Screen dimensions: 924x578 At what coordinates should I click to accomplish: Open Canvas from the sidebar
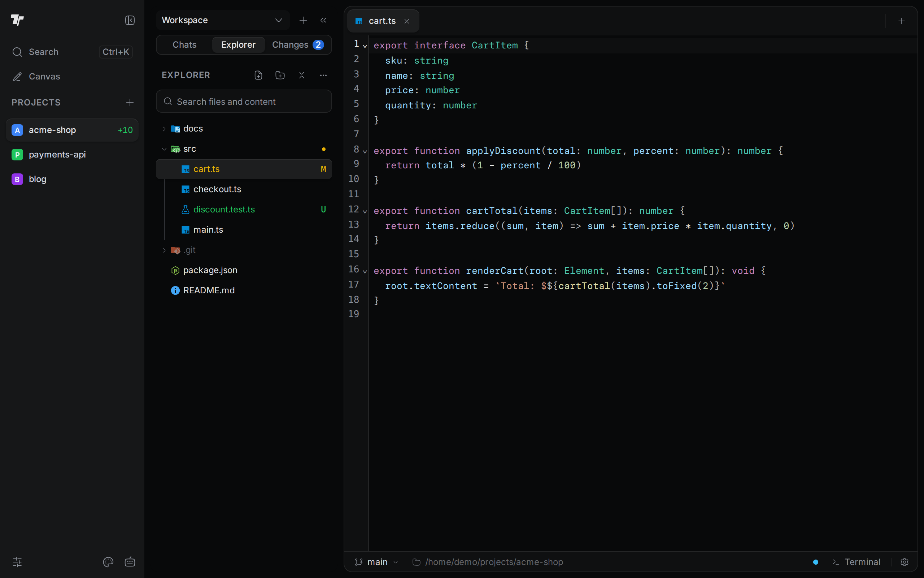[72, 77]
